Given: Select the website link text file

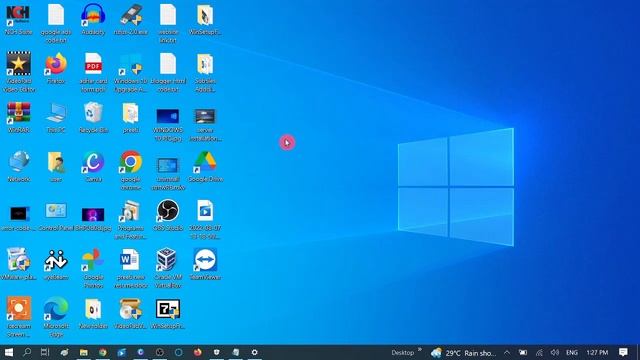Looking at the screenshot, I should click(168, 24).
